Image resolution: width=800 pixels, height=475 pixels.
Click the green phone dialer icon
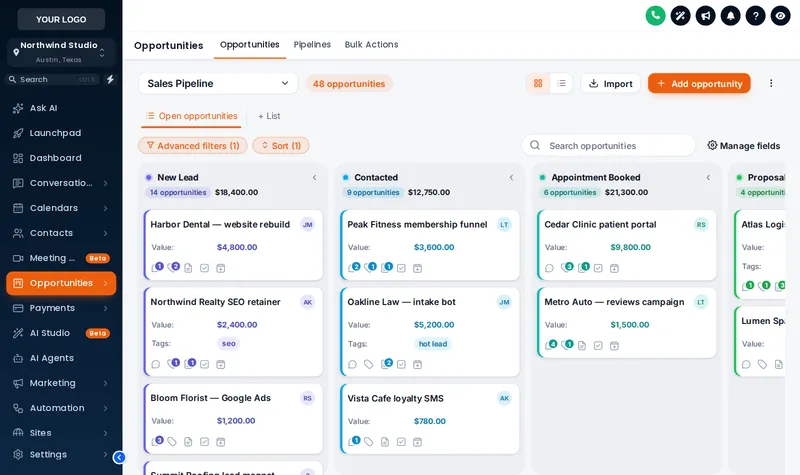655,16
